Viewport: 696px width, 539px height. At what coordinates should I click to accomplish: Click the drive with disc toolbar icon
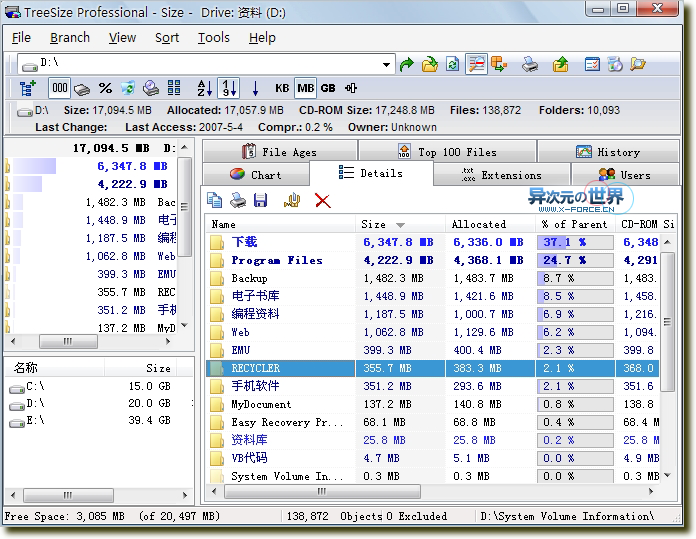coord(151,88)
